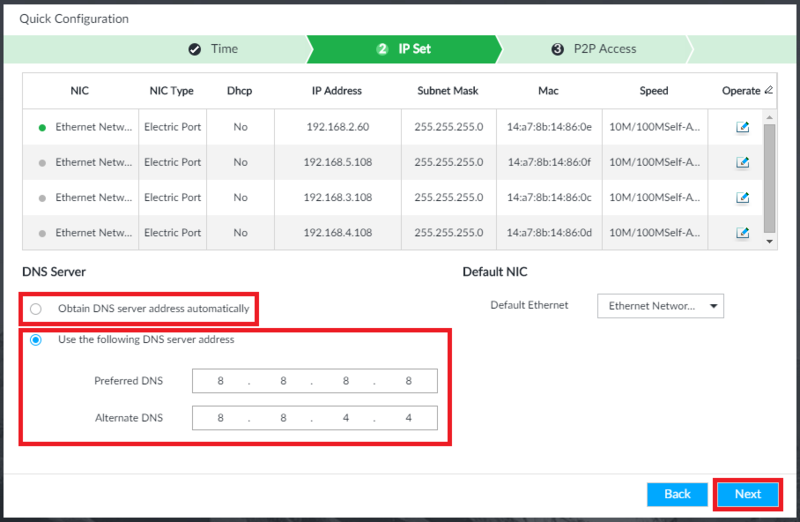The height and width of the screenshot is (522, 800).
Task: Click Electric Port cell in 192.168.3.108 row
Action: pyautogui.click(x=172, y=197)
